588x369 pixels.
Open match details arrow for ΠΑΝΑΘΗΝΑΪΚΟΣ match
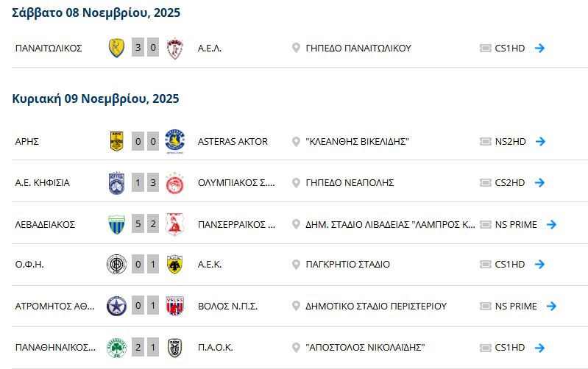pos(540,348)
